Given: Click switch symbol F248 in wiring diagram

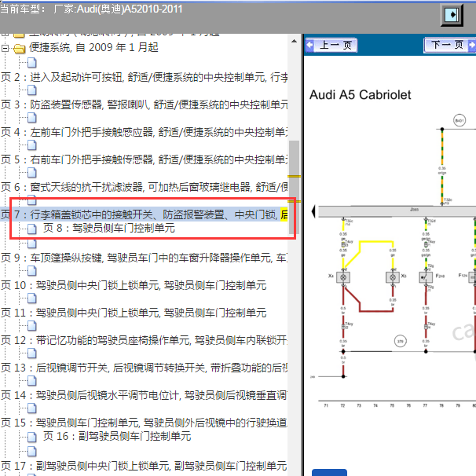Looking at the screenshot, I should point(426,277).
